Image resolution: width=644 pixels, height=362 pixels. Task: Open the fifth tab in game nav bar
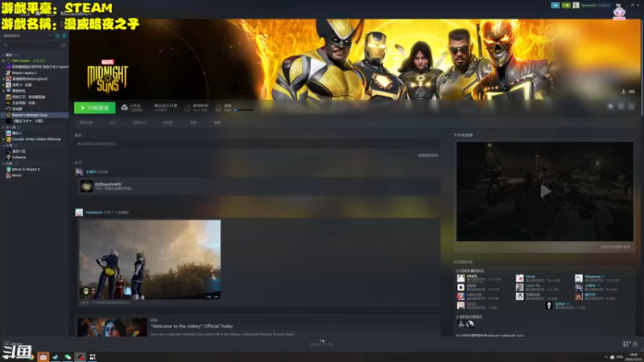193,122
